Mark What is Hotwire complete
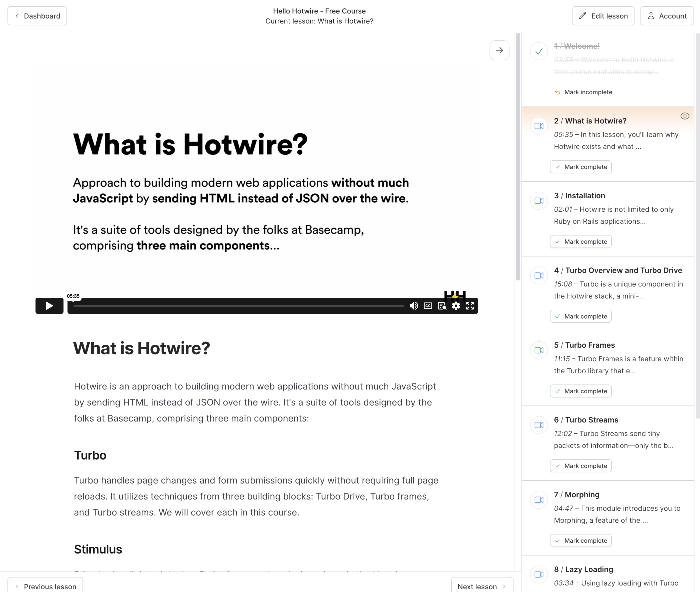Image resolution: width=700 pixels, height=592 pixels. (581, 167)
